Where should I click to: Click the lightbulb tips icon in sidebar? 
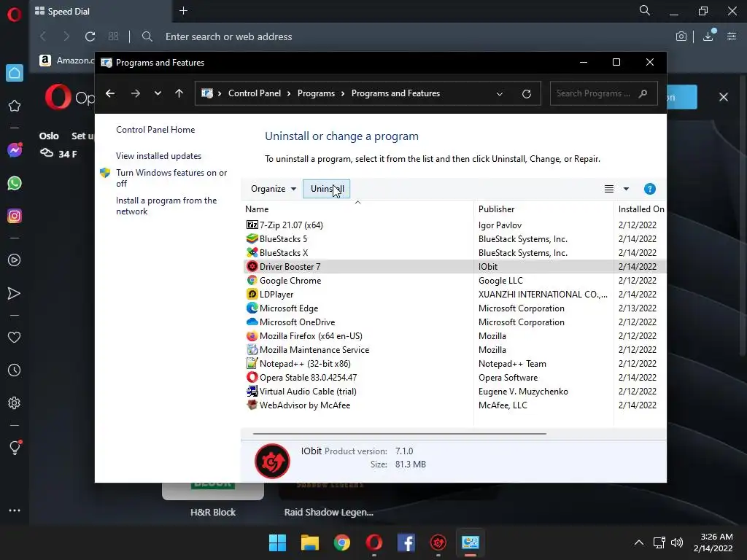pos(15,447)
